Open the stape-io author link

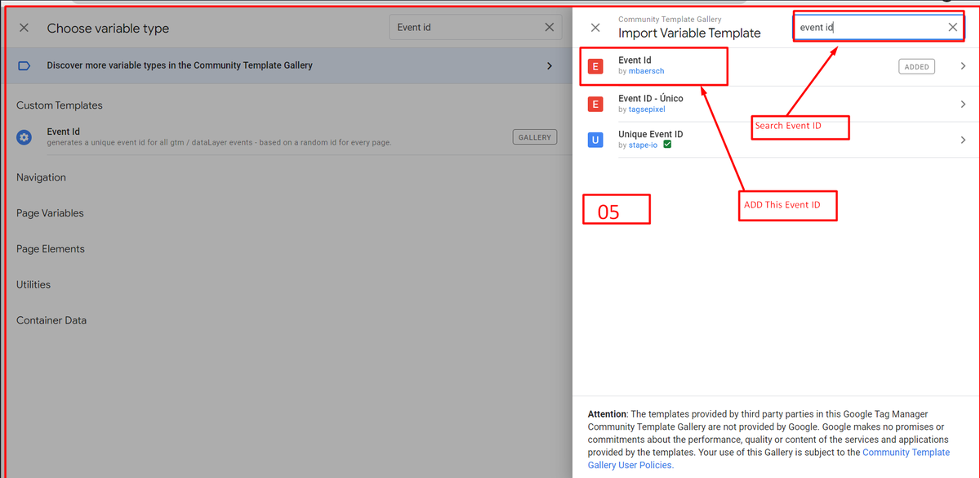(x=644, y=145)
